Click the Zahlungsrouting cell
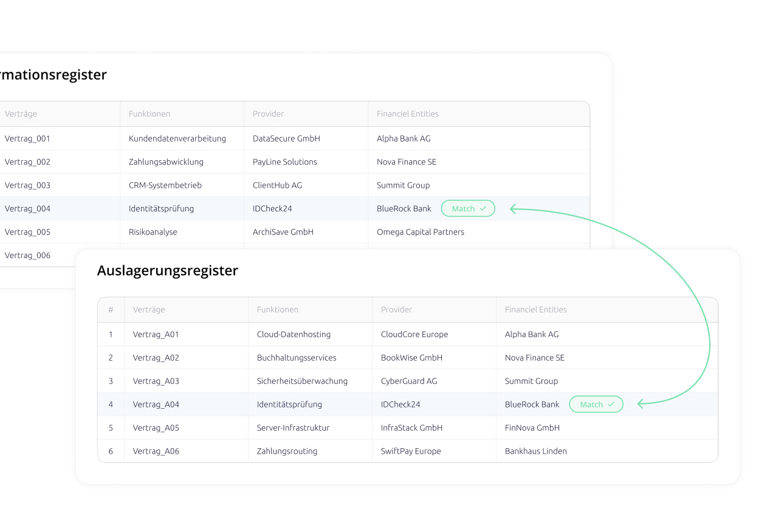The height and width of the screenshot is (532, 773). pyautogui.click(x=287, y=451)
